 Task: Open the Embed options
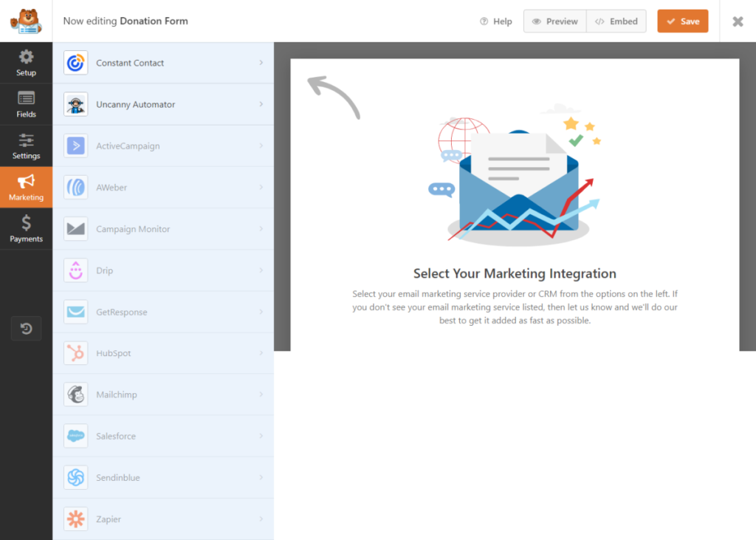(616, 21)
